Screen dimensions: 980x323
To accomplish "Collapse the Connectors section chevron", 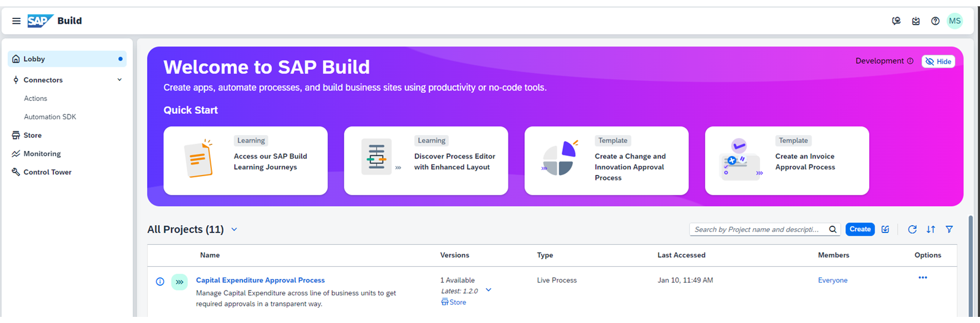I will coord(119,80).
